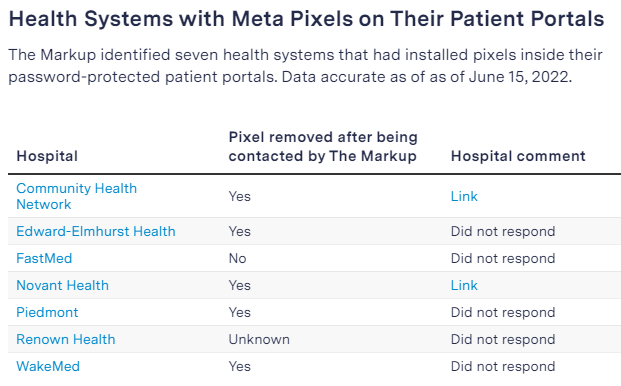Open the Edward-Elmhurst Health link
This screenshot has width=621, height=386.
coord(96,231)
